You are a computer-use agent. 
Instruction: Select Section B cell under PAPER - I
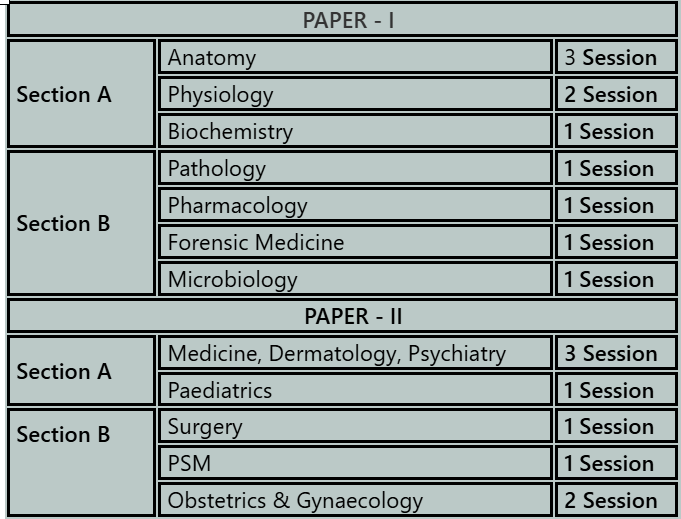[x=80, y=224]
